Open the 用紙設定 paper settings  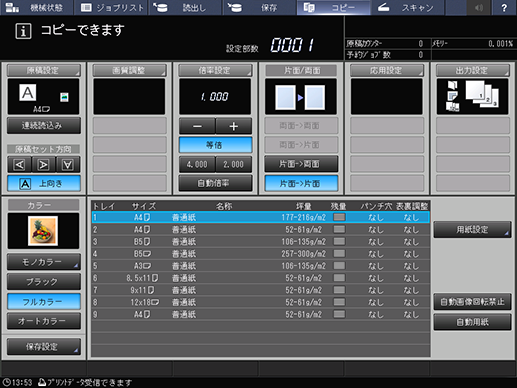click(472, 230)
